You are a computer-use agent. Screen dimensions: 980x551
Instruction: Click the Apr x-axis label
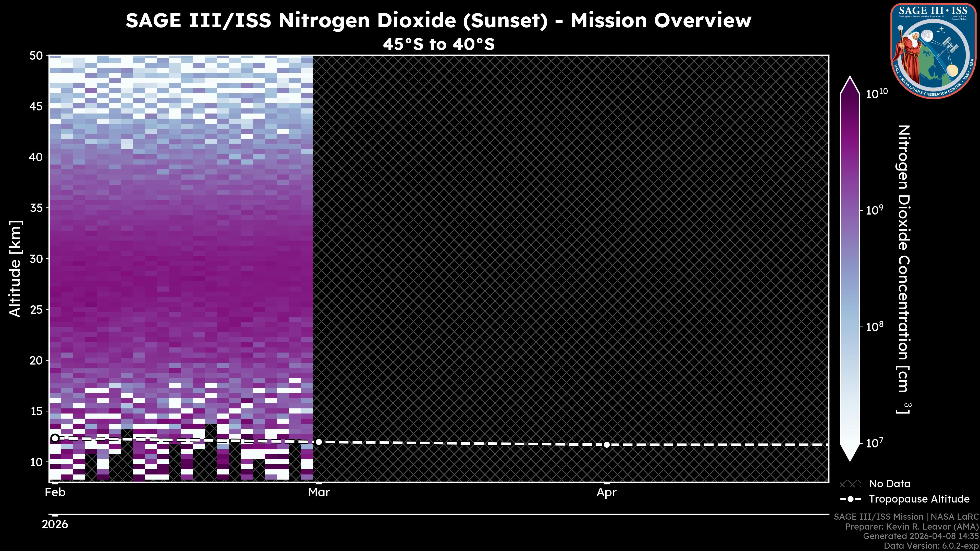[x=606, y=492]
